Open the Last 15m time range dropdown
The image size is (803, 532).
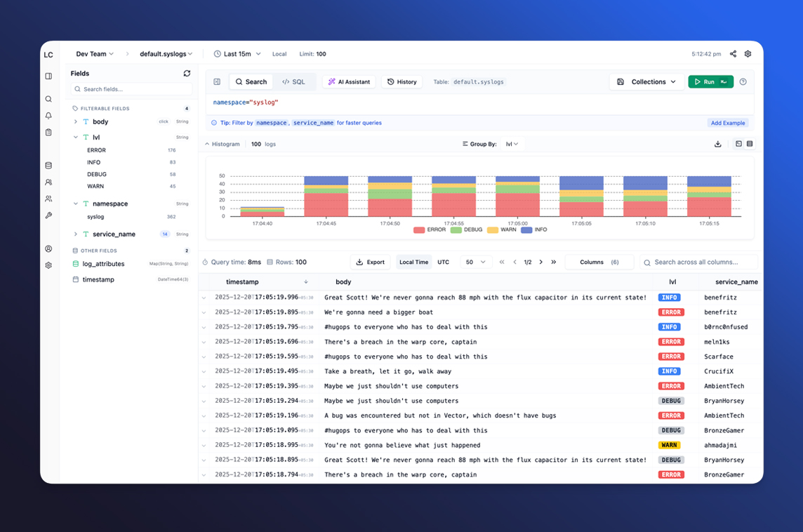coord(237,54)
